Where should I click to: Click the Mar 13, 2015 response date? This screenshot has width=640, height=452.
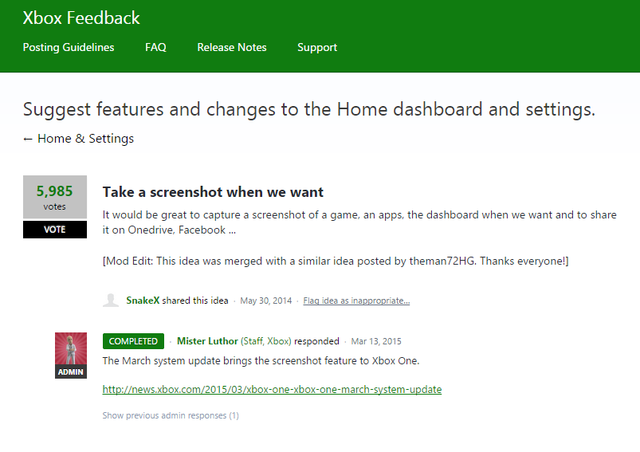click(378, 341)
